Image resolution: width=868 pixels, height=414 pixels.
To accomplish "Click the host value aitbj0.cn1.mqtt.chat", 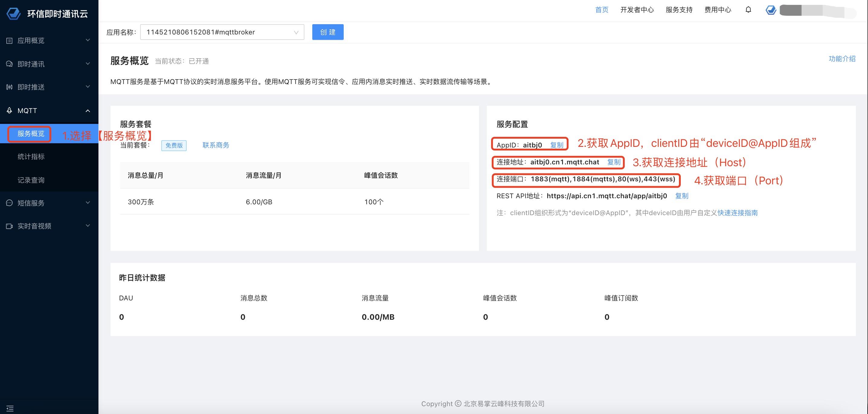I will click(565, 162).
